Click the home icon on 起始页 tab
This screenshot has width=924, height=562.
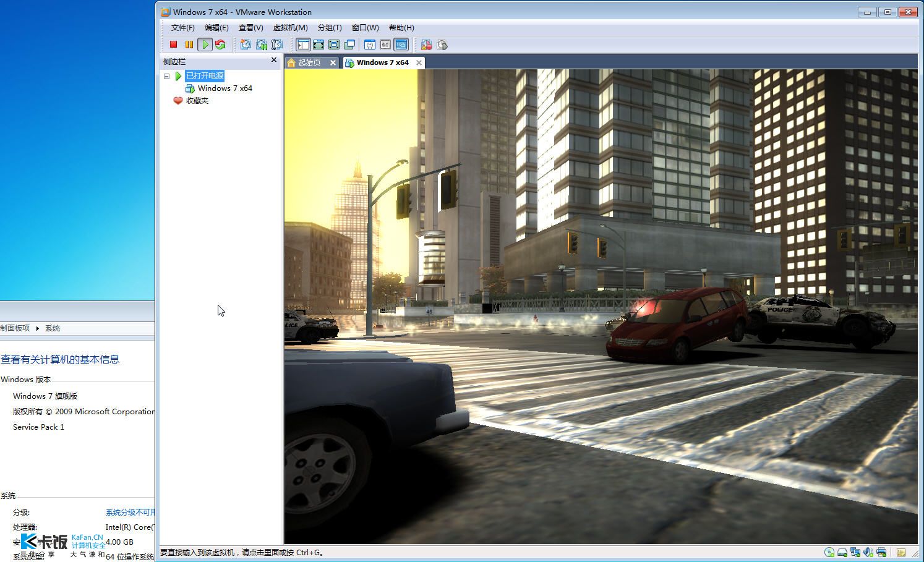(x=291, y=62)
